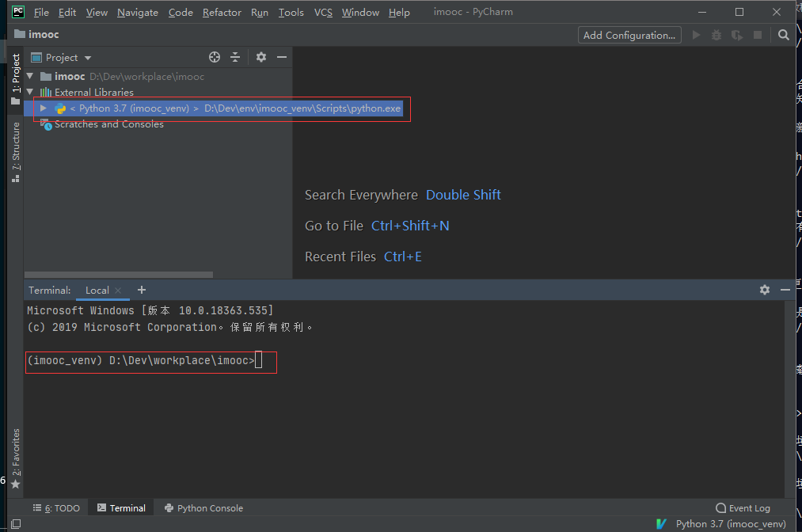Open Project view dropdown

click(x=61, y=57)
